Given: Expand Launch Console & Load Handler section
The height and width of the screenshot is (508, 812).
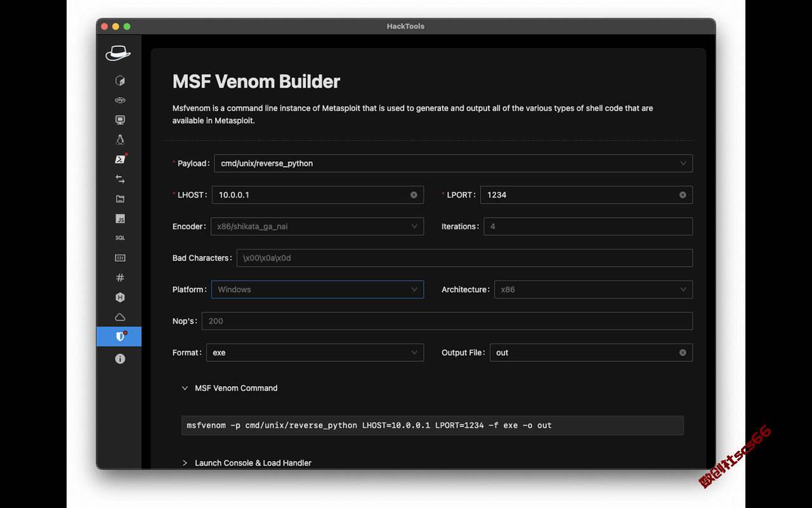Looking at the screenshot, I should click(247, 463).
